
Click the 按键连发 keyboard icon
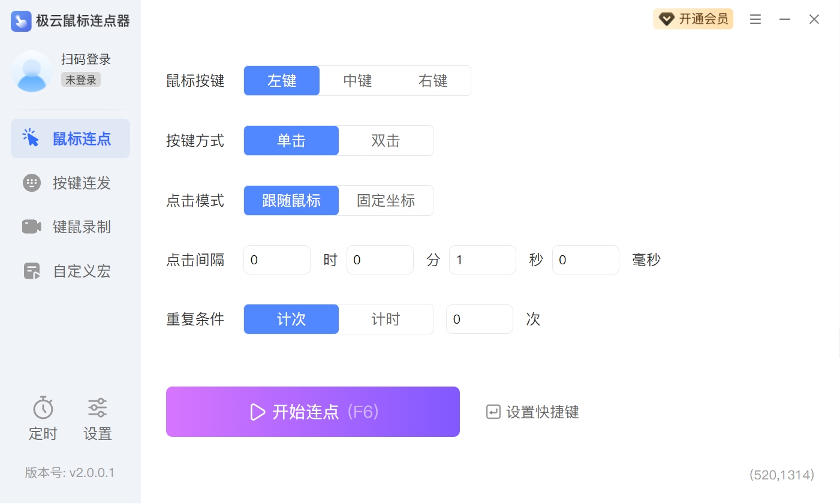point(31,183)
